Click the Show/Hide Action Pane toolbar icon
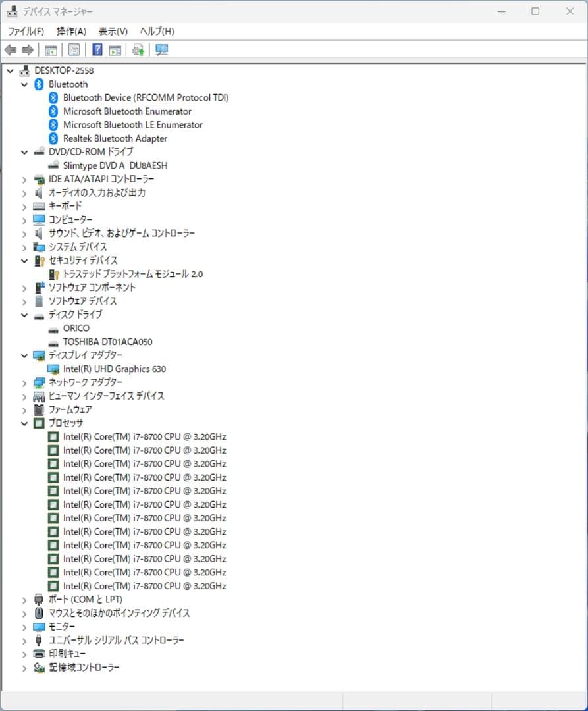 116,50
